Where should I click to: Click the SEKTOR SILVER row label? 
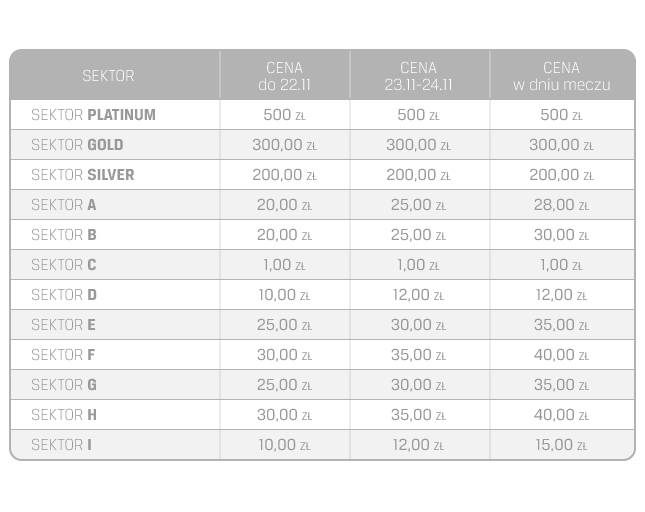click(x=83, y=175)
